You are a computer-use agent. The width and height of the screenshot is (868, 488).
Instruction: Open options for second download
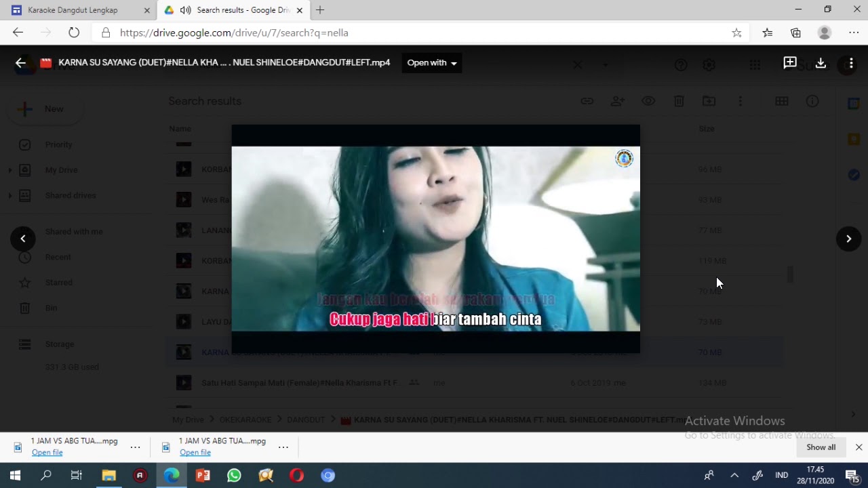(x=283, y=447)
